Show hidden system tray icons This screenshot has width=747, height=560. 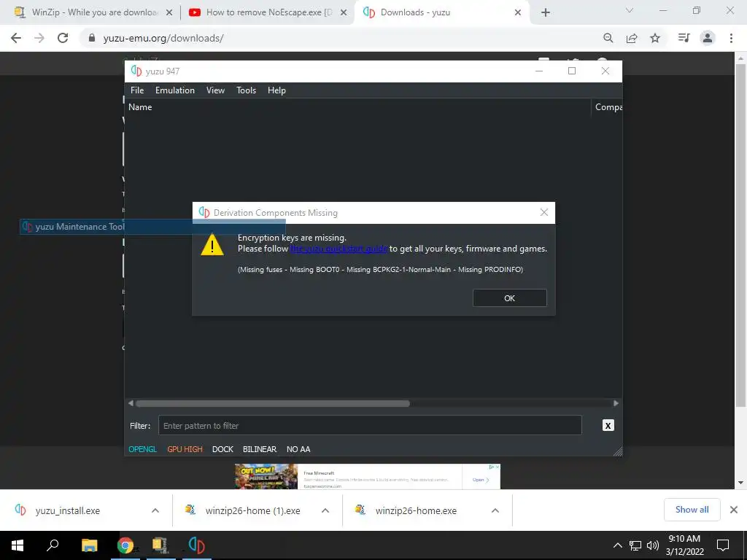pos(617,545)
